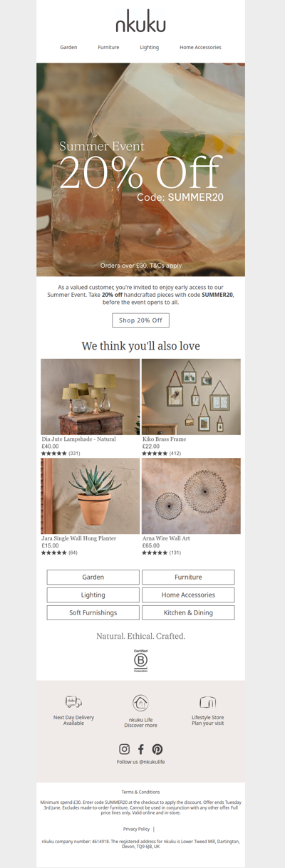
Task: Click the Shop 20% Off button
Action: pyautogui.click(x=140, y=320)
